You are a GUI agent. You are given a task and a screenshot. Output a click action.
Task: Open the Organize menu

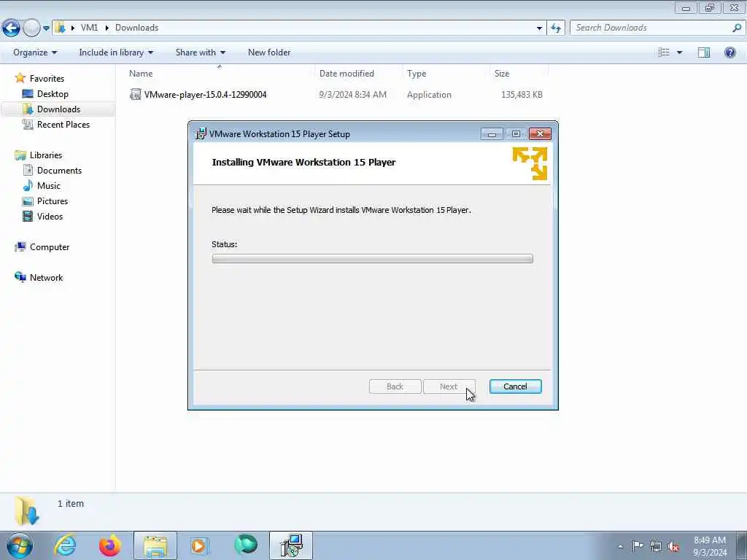pos(35,52)
